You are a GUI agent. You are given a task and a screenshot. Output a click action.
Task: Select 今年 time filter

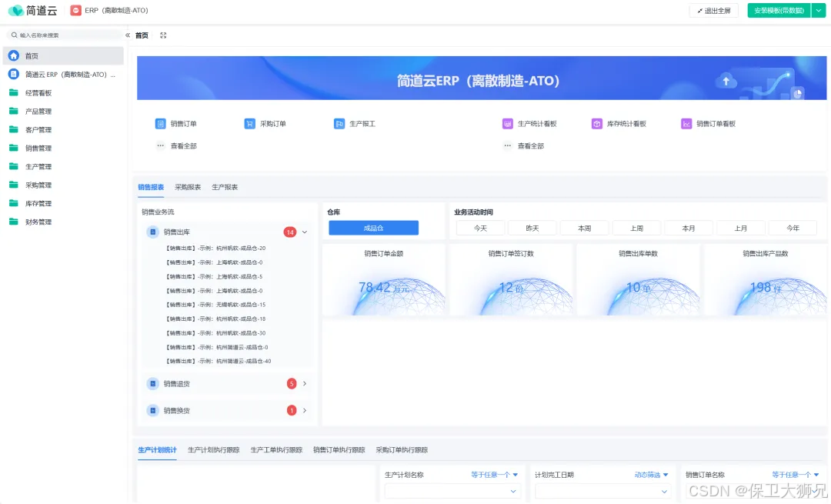coord(793,228)
